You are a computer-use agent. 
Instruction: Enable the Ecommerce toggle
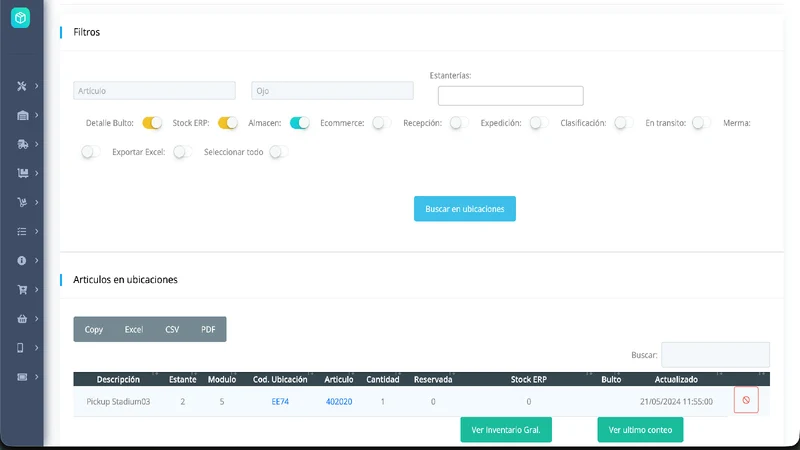tap(382, 123)
